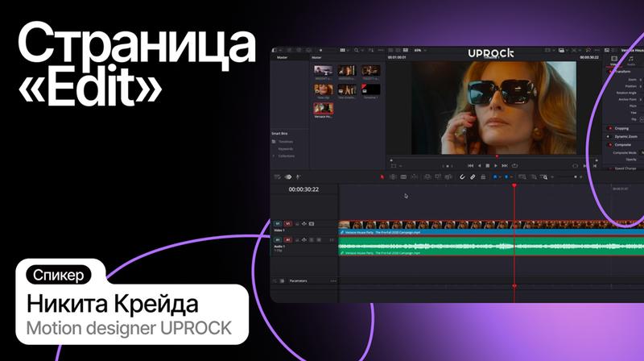The image size is (644, 361).
Task: Open marker color dropdown arrow
Action: [511, 177]
